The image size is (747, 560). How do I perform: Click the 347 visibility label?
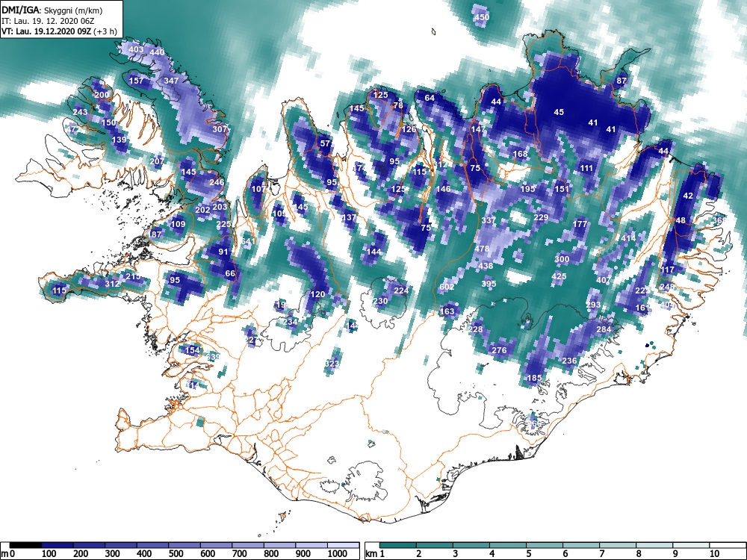pos(171,81)
